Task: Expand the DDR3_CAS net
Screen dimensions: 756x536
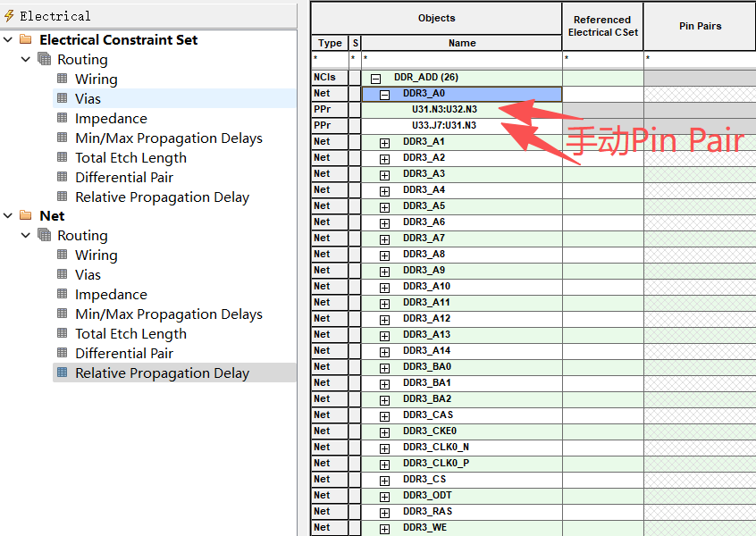Action: (384, 416)
